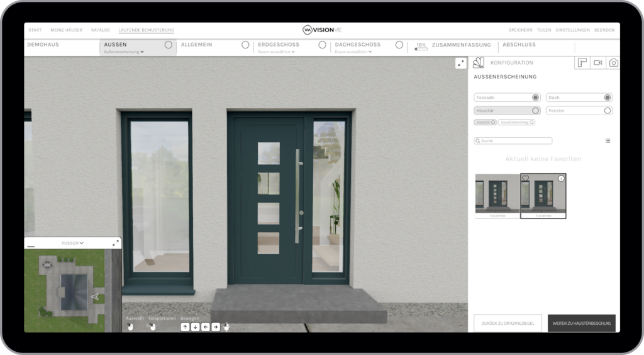
Task: Choose the Fassade radio option
Action: click(535, 98)
